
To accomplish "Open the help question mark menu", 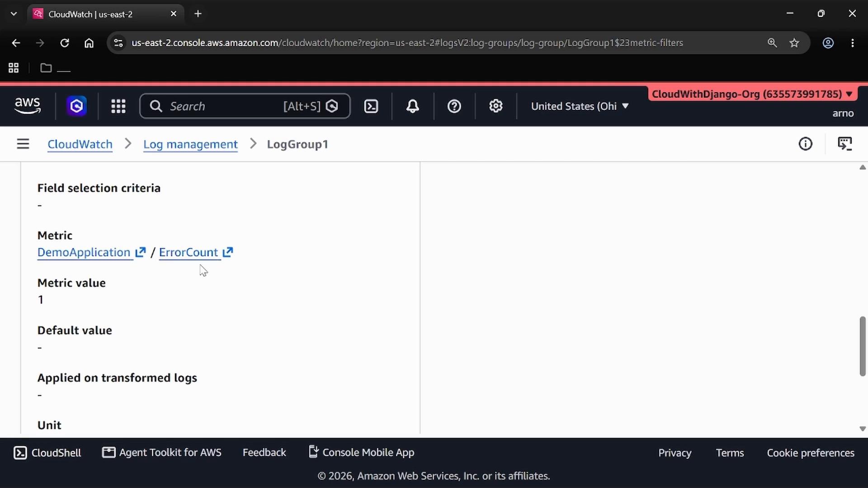I will click(x=454, y=106).
